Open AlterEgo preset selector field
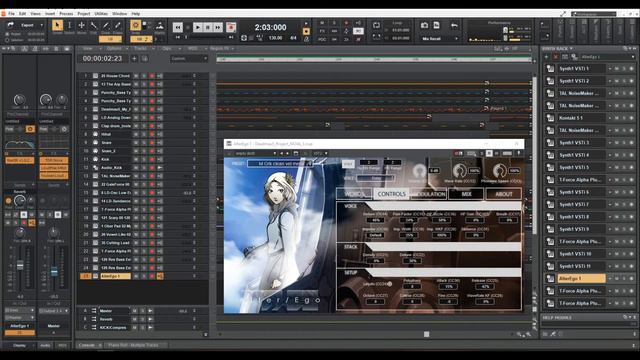640x360 pixels. [x=280, y=163]
